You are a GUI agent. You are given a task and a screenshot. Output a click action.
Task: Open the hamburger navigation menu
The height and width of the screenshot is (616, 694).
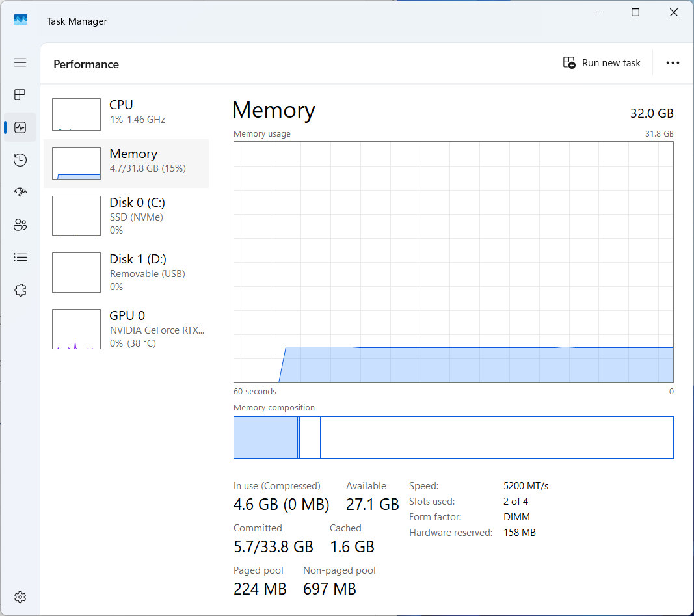click(20, 62)
